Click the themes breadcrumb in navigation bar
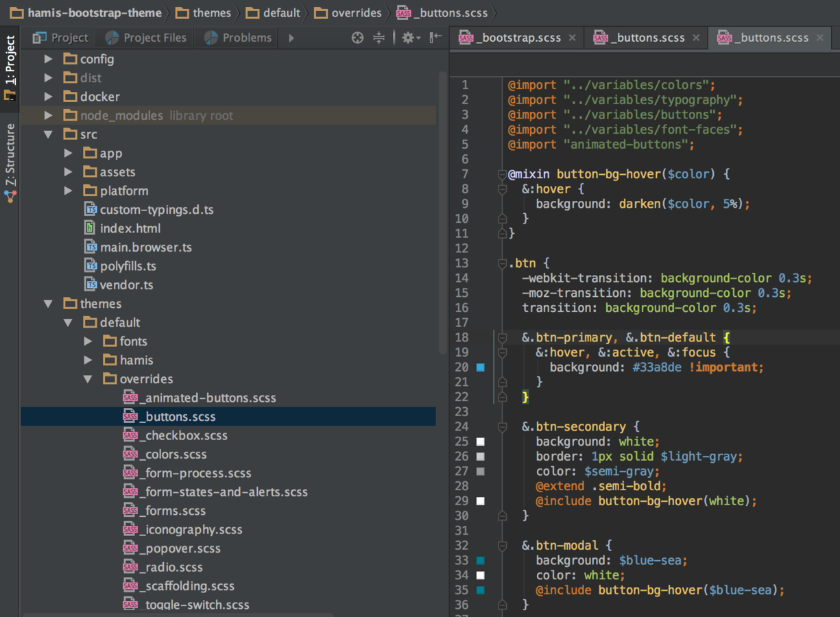The width and height of the screenshot is (840, 617). [211, 13]
